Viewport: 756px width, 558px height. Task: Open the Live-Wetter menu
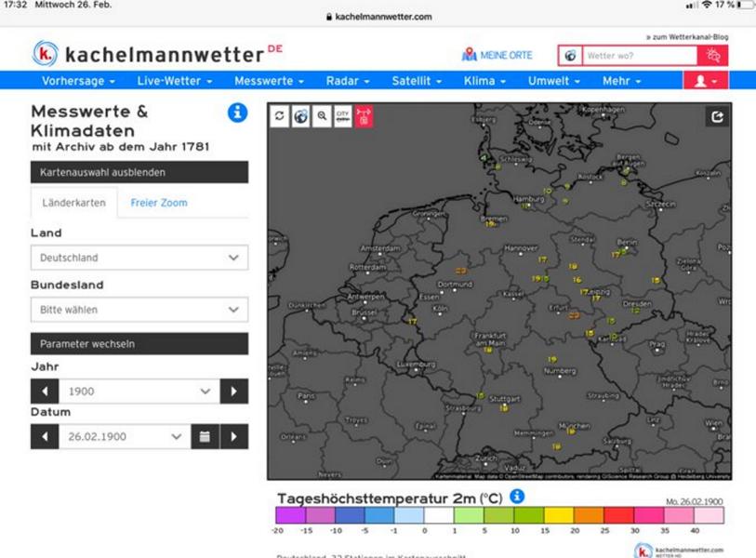(x=175, y=81)
